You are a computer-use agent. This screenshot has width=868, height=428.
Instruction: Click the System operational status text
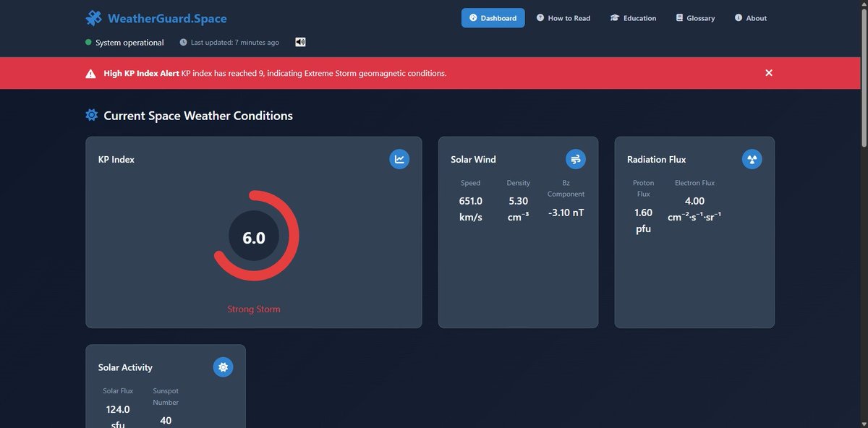(x=129, y=43)
